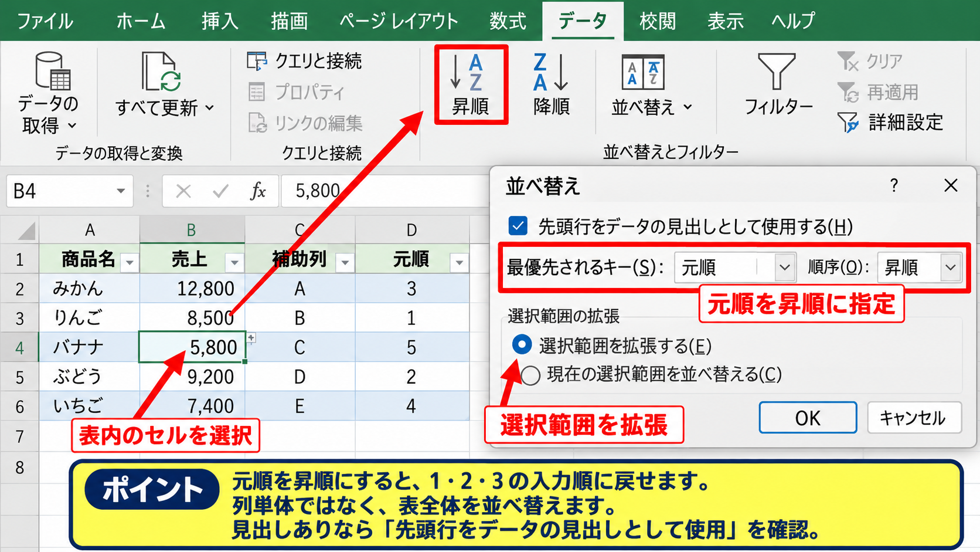980x552 pixels.
Task: Select cell containing みかん
Action: (89, 289)
